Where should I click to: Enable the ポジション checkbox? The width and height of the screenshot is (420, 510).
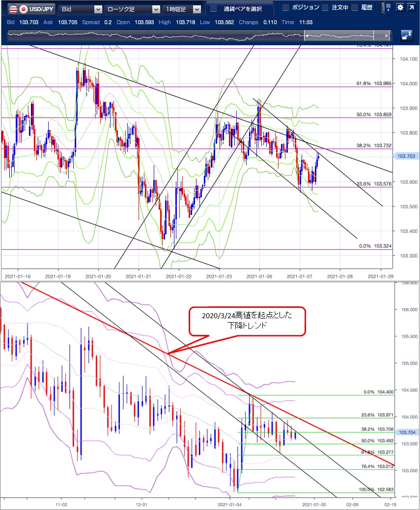pyautogui.click(x=286, y=8)
